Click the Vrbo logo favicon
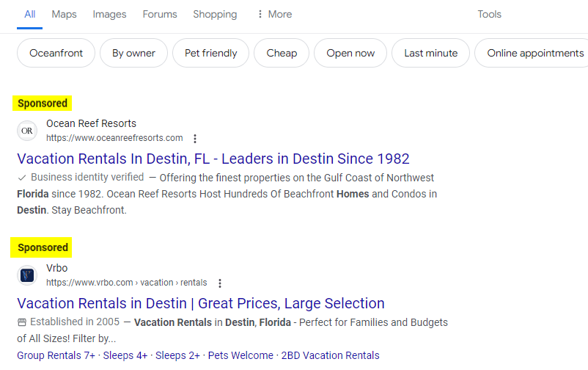The height and width of the screenshot is (370, 588). [x=27, y=275]
